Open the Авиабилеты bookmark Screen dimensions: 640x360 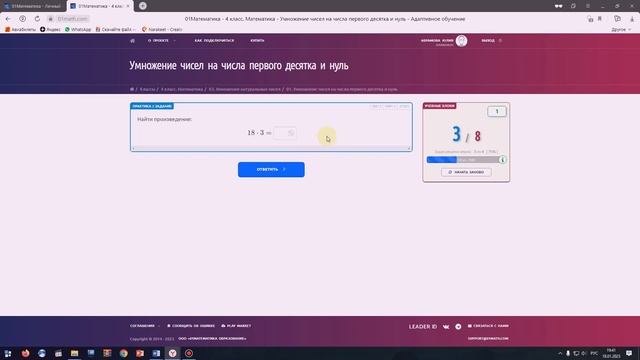(x=20, y=29)
